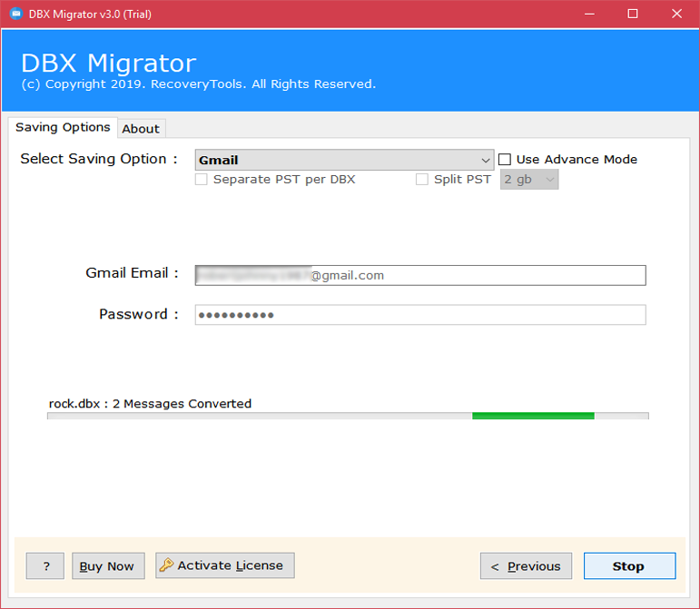Click into the Password field
The width and height of the screenshot is (700, 609).
[x=420, y=315]
